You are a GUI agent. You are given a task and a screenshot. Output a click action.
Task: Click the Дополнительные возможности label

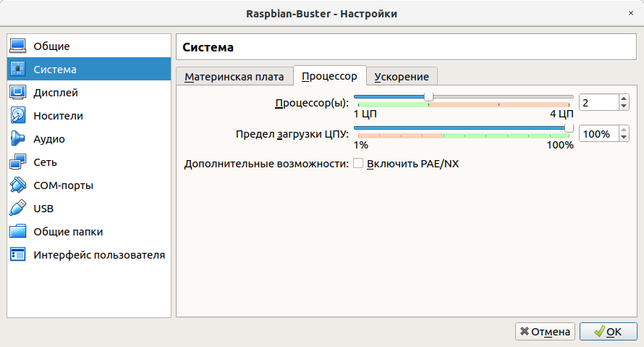pyautogui.click(x=266, y=164)
